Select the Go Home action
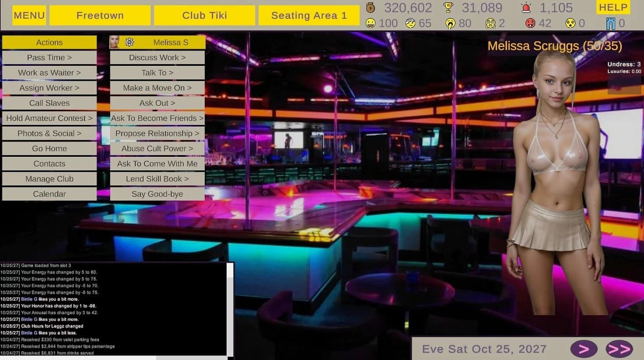Viewport: 644px width, 360px height. [49, 148]
